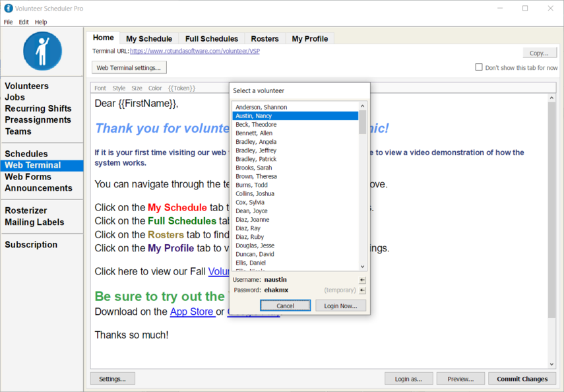Click the list scrollbar down arrow in dialog
Screen dimensions: 564x392
[x=362, y=267]
